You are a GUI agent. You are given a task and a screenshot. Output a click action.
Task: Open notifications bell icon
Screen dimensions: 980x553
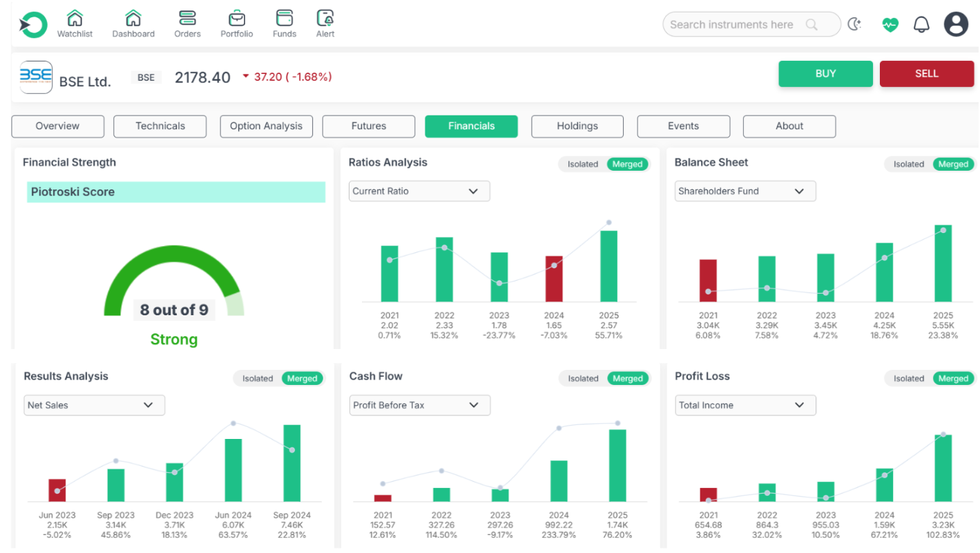tap(921, 25)
